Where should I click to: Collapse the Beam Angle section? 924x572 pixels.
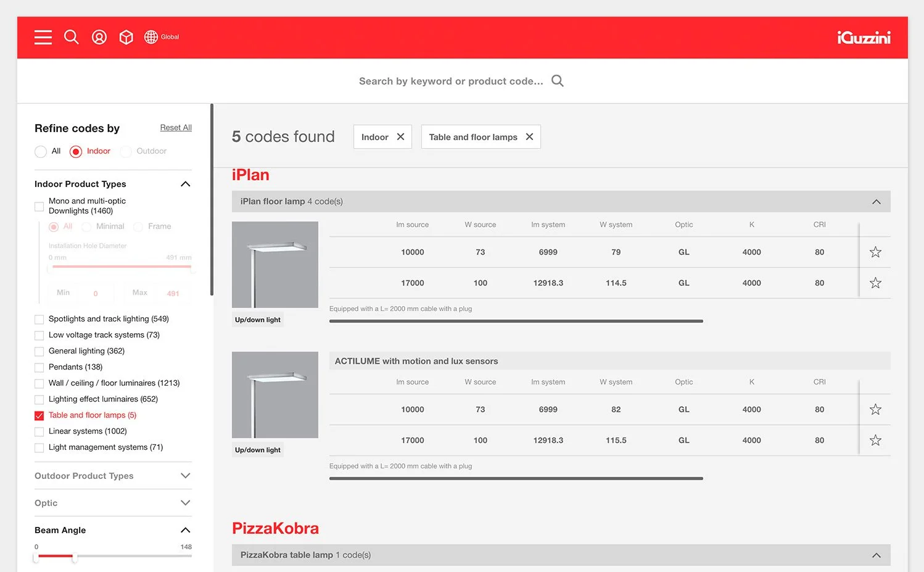coord(185,530)
